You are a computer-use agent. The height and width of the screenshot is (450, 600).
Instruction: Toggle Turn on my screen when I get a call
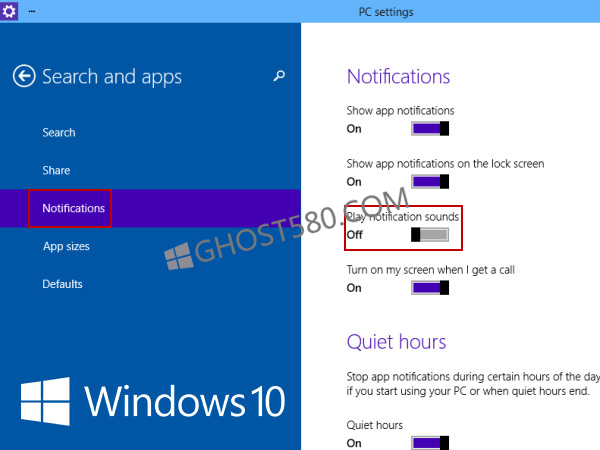tap(430, 288)
